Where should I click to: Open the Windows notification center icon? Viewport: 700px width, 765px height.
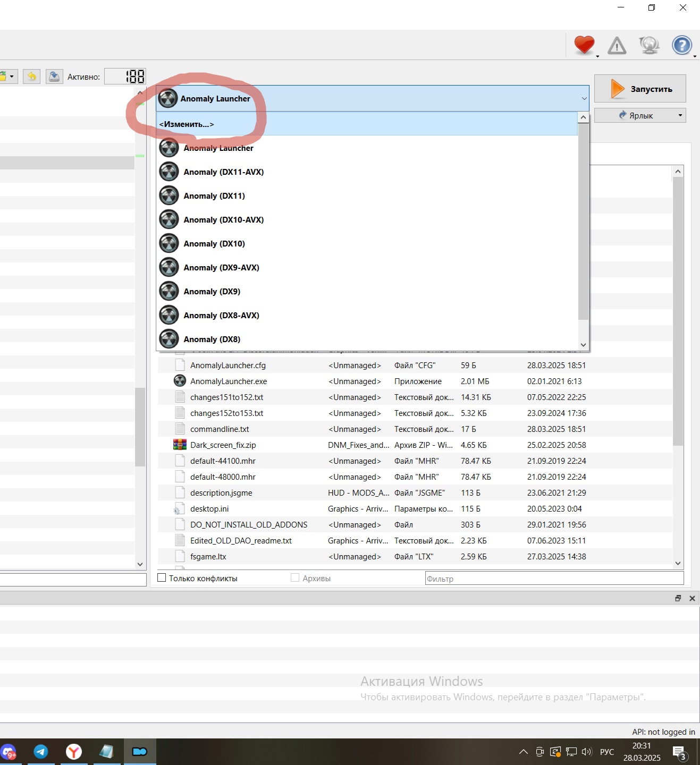[x=679, y=752]
